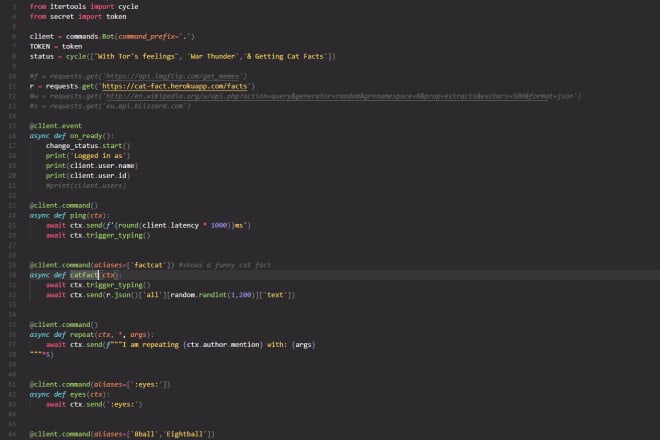Click line number 42 in the gutter
Viewport: 660px width, 440px height.
pyautogui.click(x=10, y=394)
